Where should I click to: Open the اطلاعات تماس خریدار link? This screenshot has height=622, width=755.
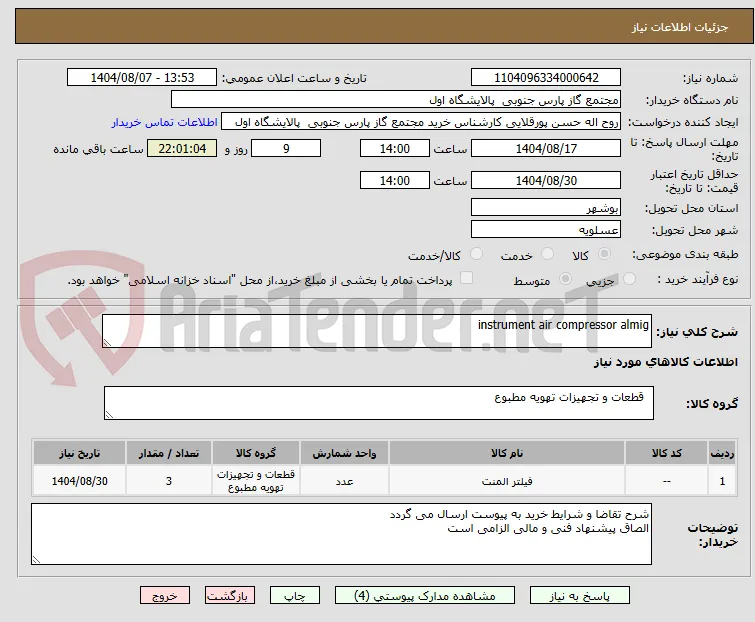click(165, 122)
